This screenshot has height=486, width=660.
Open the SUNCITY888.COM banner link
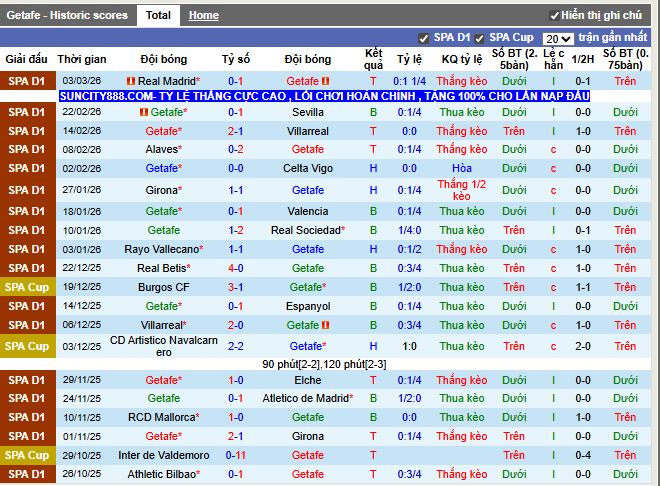coord(324,96)
